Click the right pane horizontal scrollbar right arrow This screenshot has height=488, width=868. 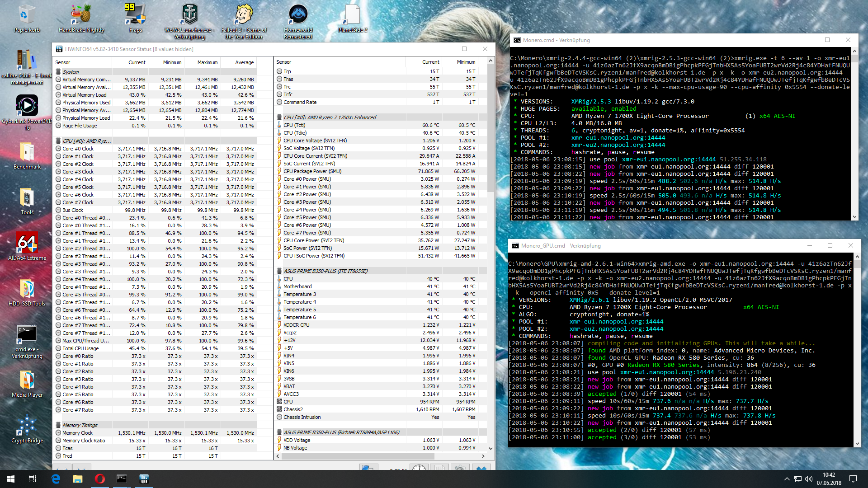[x=483, y=456]
